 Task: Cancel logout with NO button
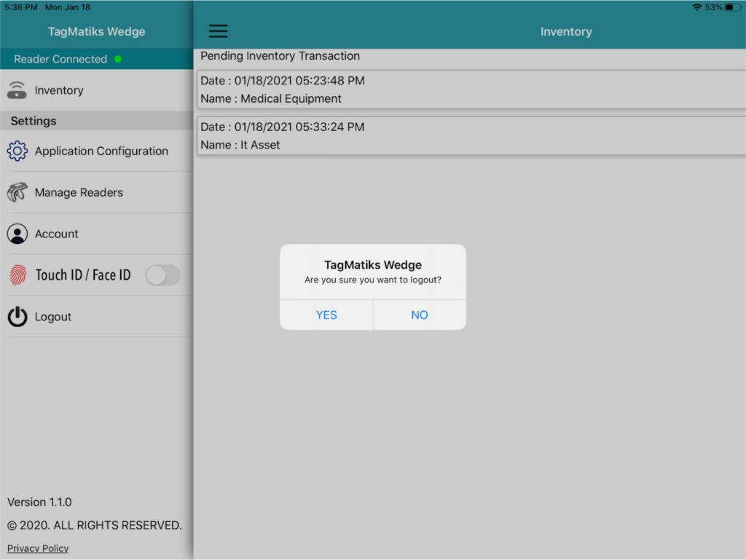pyautogui.click(x=420, y=315)
